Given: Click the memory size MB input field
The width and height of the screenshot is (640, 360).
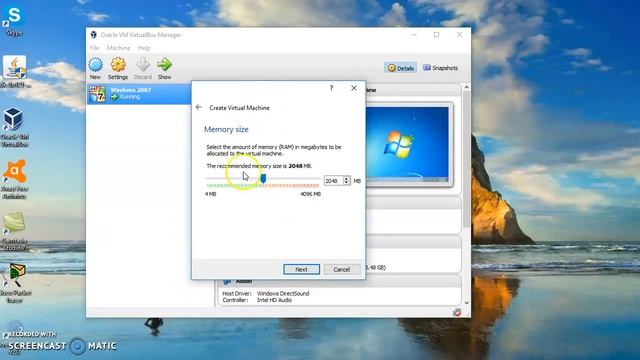Looking at the screenshot, I should coord(333,181).
